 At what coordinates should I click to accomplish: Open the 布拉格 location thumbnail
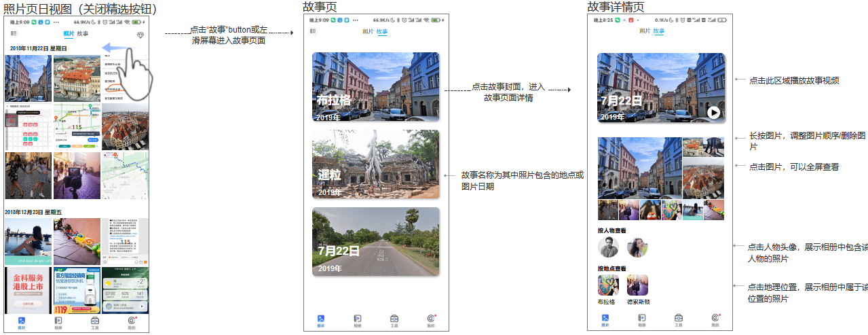point(608,285)
